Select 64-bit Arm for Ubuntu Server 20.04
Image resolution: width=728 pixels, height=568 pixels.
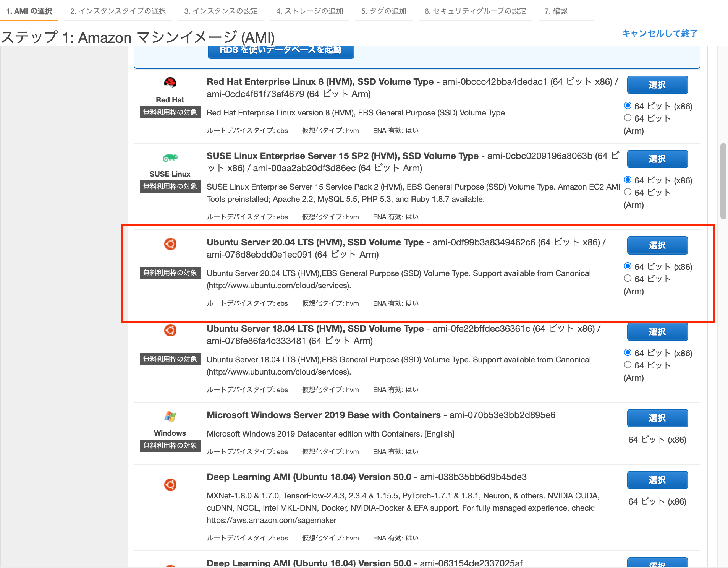coord(628,278)
